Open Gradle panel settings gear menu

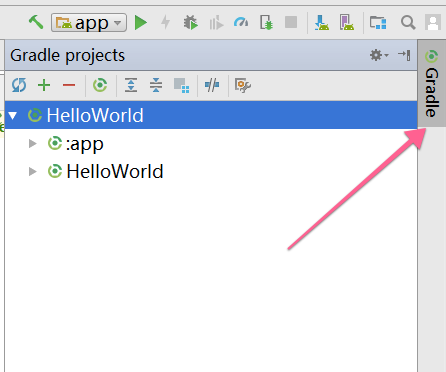[x=379, y=55]
